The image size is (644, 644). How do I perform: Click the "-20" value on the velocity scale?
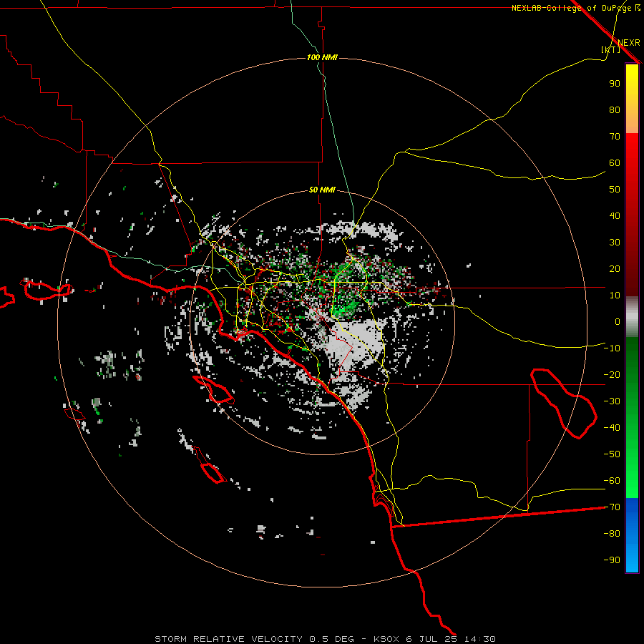[x=612, y=375]
